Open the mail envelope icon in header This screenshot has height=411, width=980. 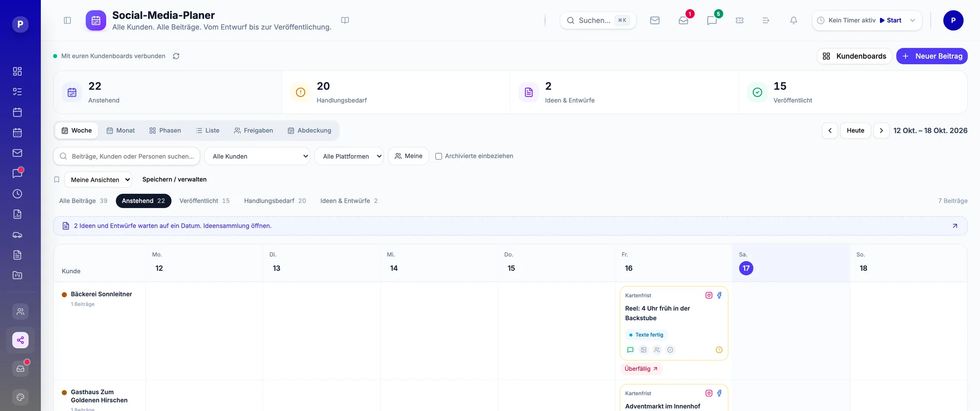pos(655,20)
